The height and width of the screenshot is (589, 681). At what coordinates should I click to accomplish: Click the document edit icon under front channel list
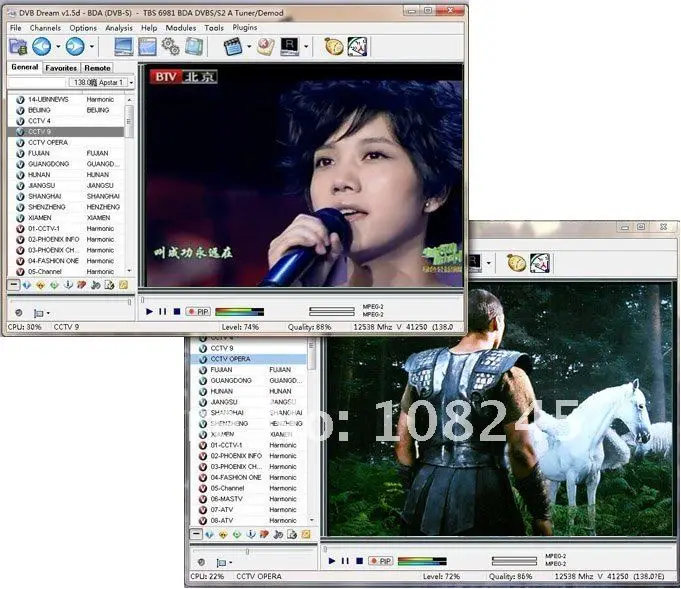click(x=109, y=285)
